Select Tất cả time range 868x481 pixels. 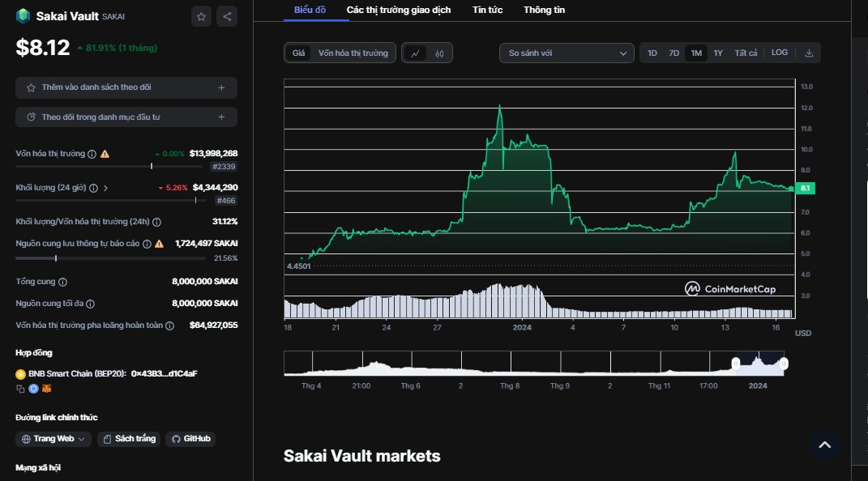[746, 53]
